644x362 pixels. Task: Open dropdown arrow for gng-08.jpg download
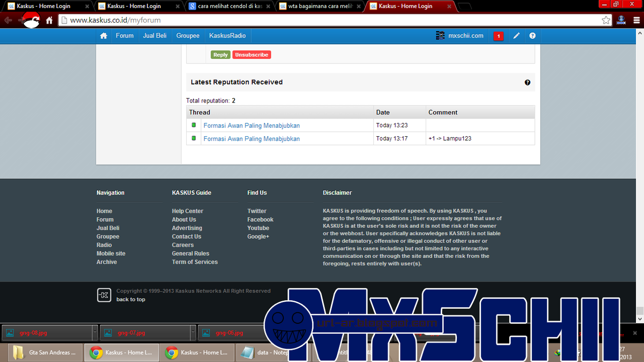tap(95, 332)
